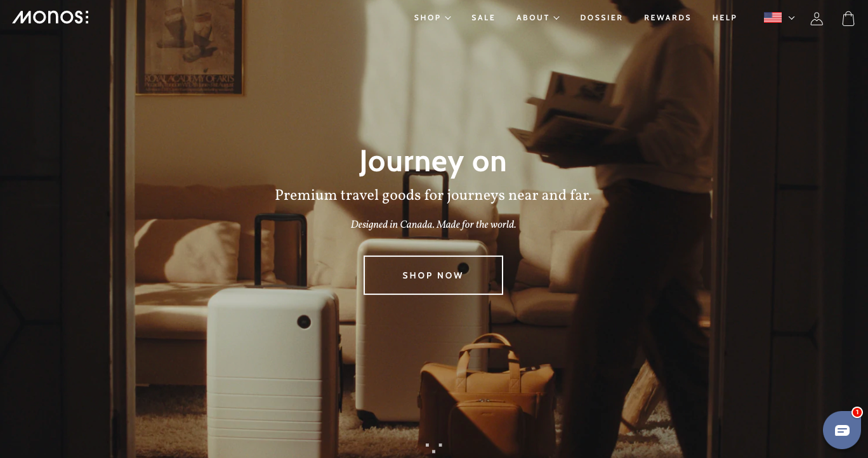Click the red chat notification badge
868x458 pixels.
tap(857, 412)
